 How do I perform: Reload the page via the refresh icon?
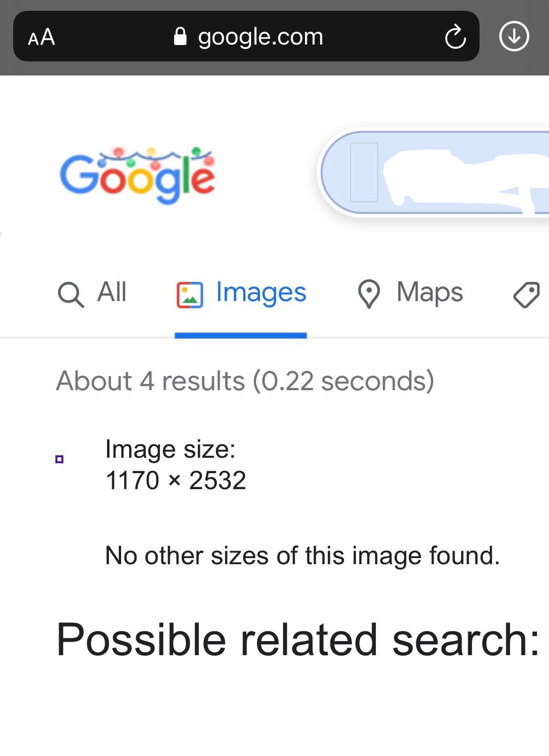tap(454, 37)
